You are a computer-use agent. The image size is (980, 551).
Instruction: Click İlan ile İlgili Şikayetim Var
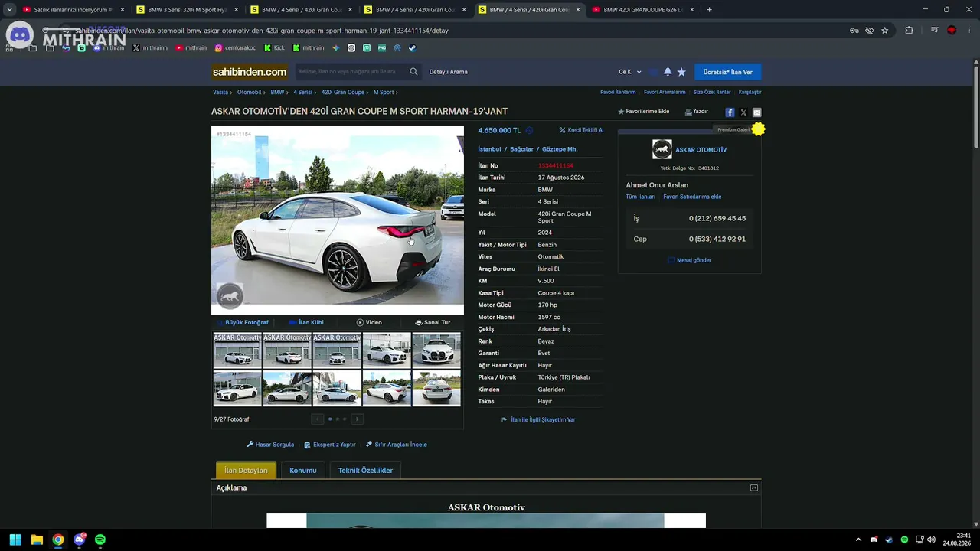point(538,420)
